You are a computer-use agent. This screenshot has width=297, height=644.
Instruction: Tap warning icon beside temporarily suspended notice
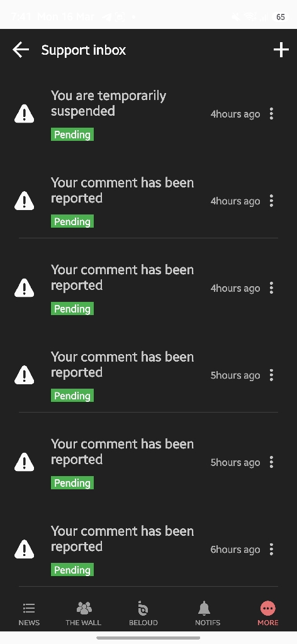(25, 114)
